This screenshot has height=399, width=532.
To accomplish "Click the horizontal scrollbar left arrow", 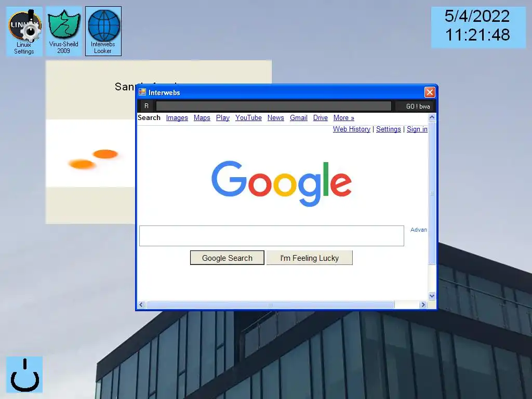I will point(141,304).
